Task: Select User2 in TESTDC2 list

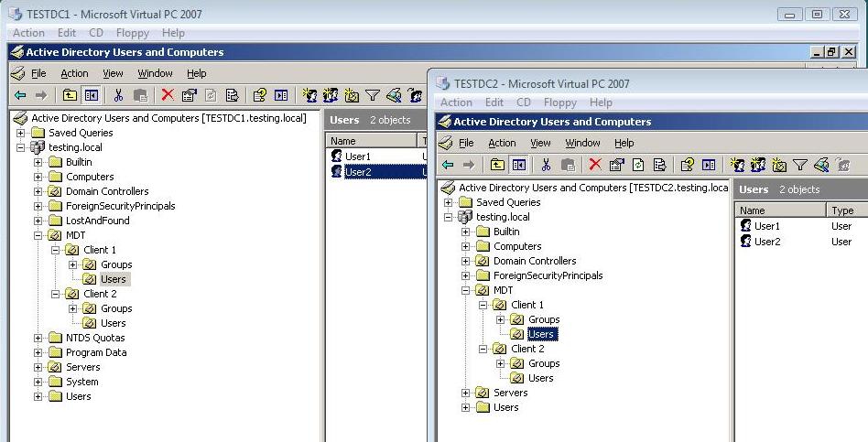Action: tap(767, 242)
